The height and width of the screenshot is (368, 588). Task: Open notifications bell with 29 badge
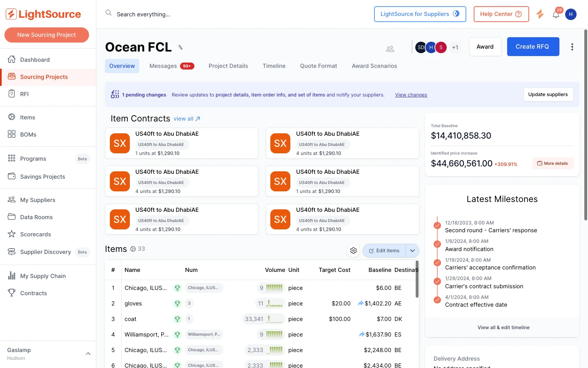[556, 14]
